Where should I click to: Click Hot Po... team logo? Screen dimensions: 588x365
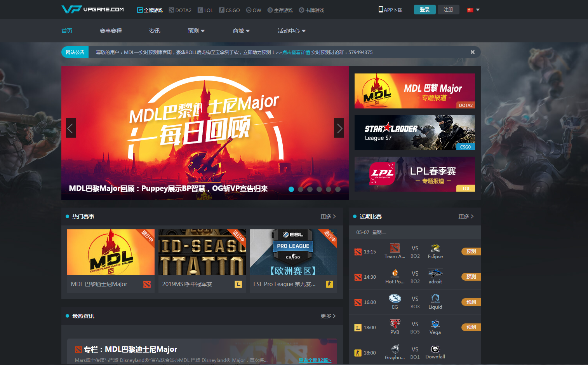click(395, 273)
